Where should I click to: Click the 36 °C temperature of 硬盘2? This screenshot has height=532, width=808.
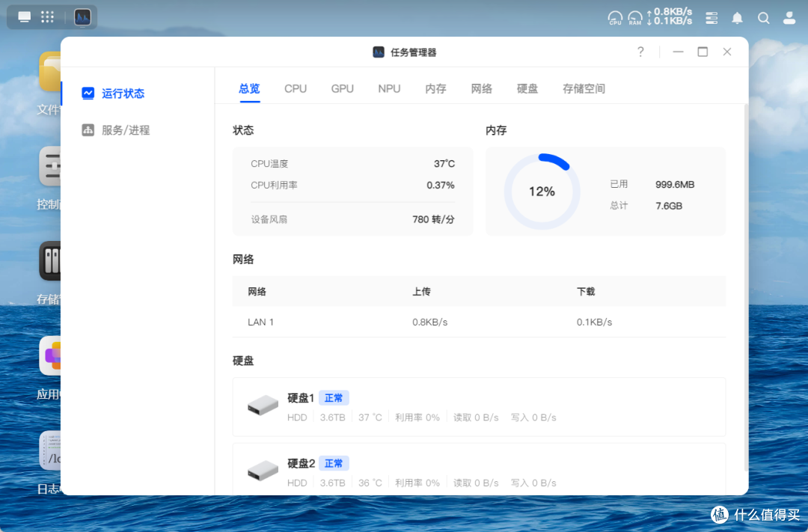point(370,483)
